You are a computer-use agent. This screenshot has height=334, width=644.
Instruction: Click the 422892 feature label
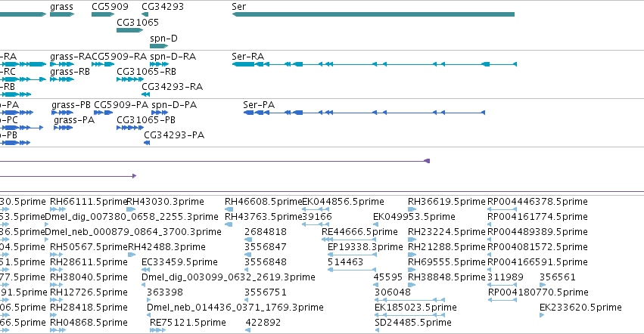pos(263,323)
